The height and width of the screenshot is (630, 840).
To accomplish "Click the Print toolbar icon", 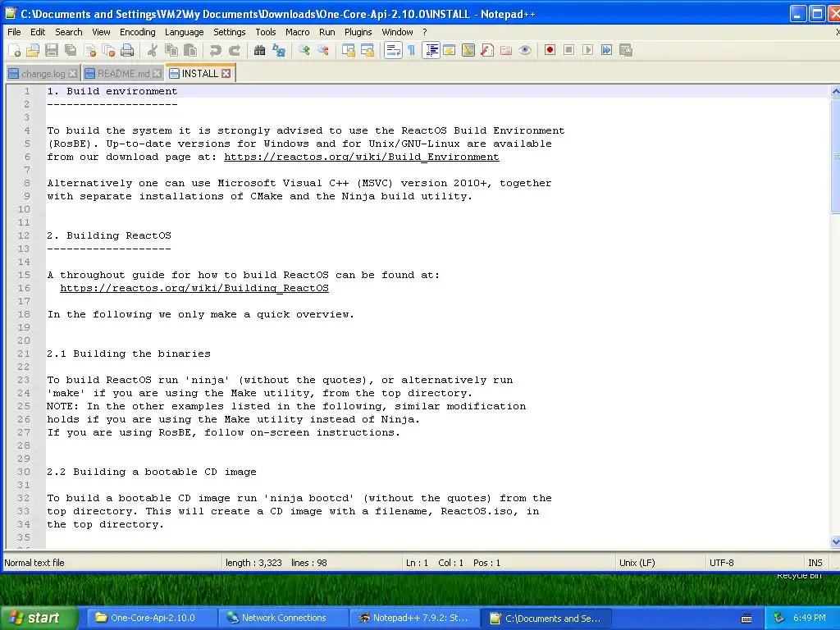I will coord(127,50).
